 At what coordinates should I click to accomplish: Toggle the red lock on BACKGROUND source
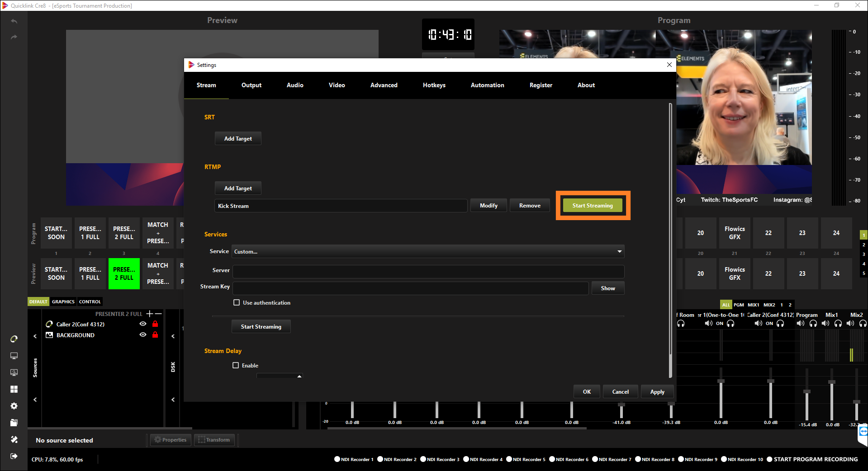(x=155, y=335)
